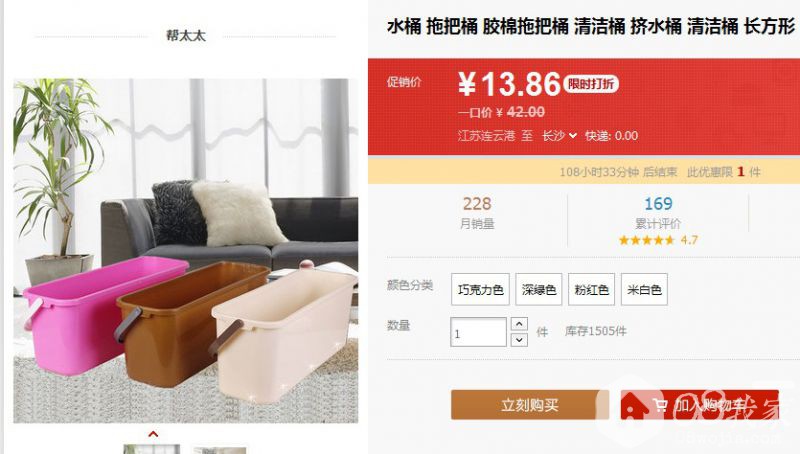Select the 粉红色 color option

pyautogui.click(x=591, y=289)
